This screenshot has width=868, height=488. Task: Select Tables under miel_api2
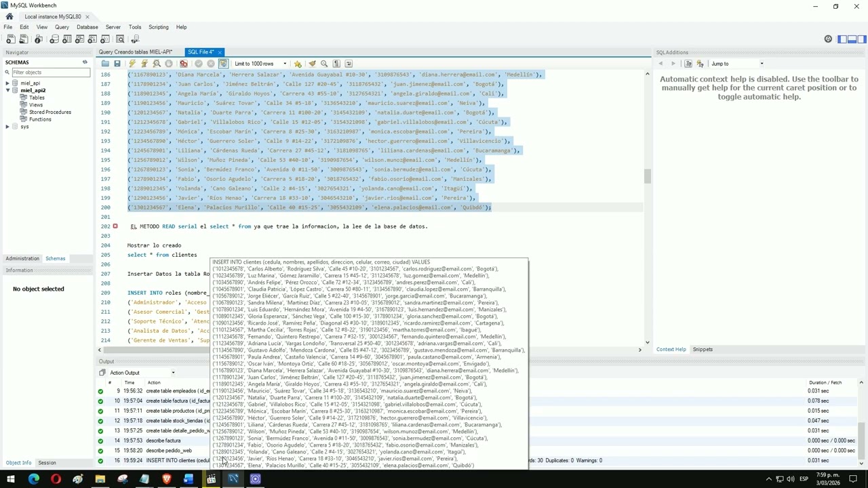pos(37,98)
